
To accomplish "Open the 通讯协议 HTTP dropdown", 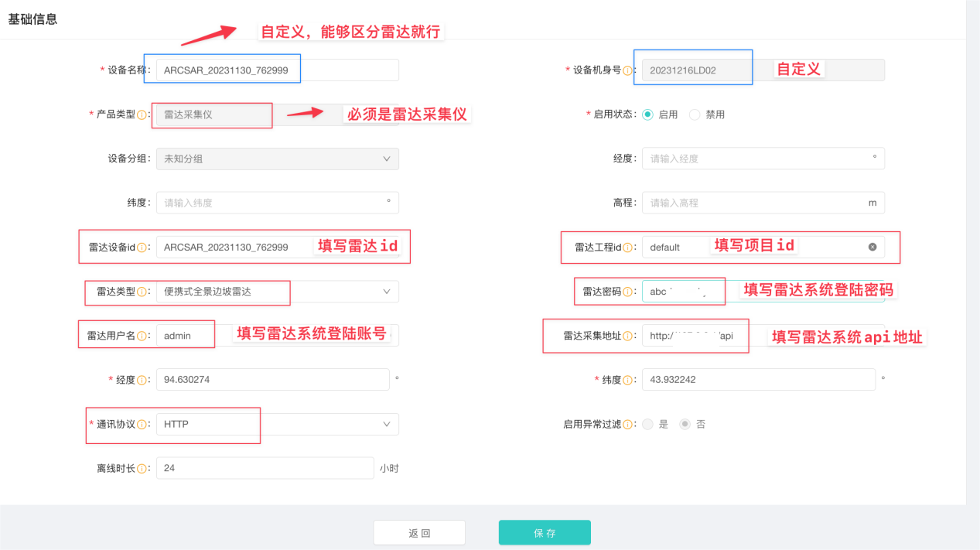I will pyautogui.click(x=277, y=425).
